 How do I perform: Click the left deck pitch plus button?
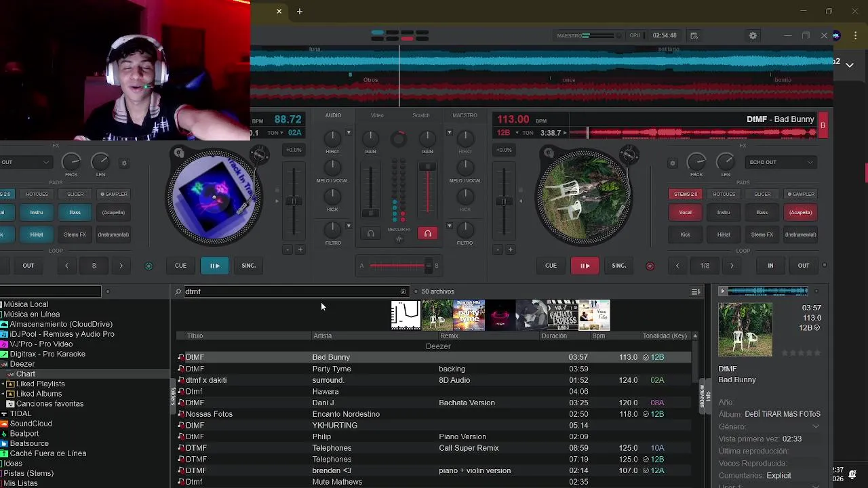[x=300, y=249]
